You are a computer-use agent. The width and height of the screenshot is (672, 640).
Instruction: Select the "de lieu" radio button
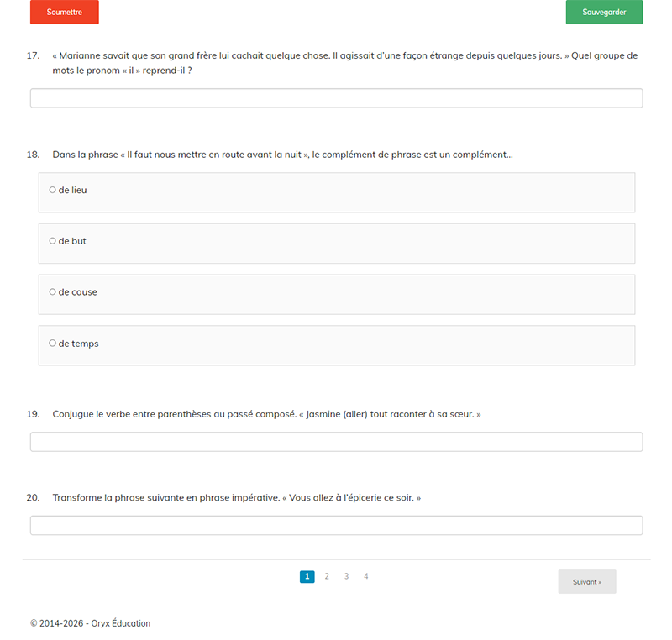tap(52, 190)
